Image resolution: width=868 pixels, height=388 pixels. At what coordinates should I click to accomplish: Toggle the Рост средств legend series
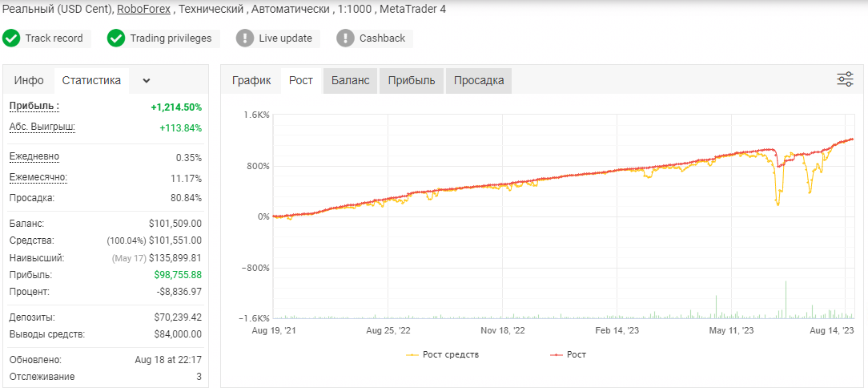click(x=443, y=355)
